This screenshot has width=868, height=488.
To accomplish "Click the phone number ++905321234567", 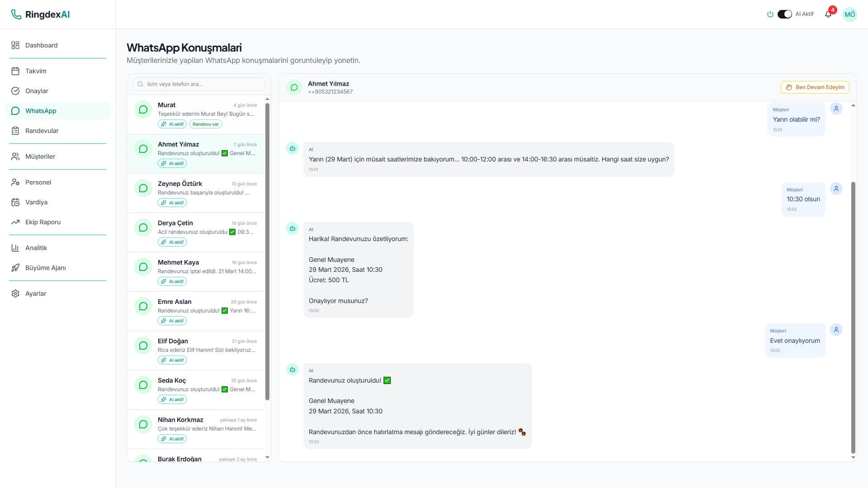I will pos(330,92).
